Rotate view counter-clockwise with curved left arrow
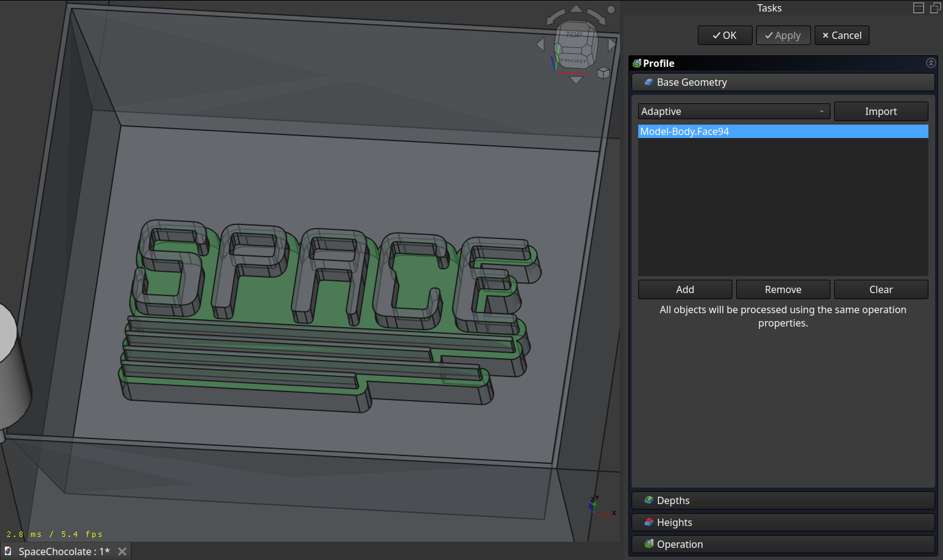Viewport: 943px width, 560px height. click(x=555, y=16)
